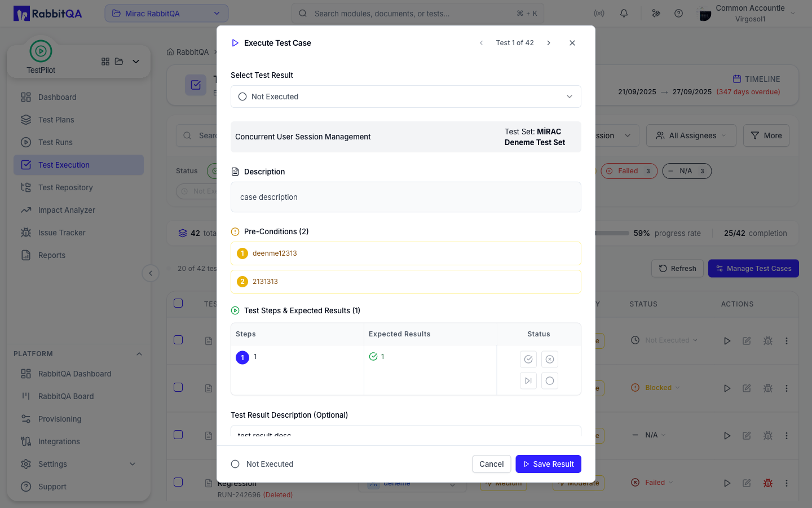The image size is (812, 508).
Task: Run the test in the Blocked row
Action: point(727,388)
